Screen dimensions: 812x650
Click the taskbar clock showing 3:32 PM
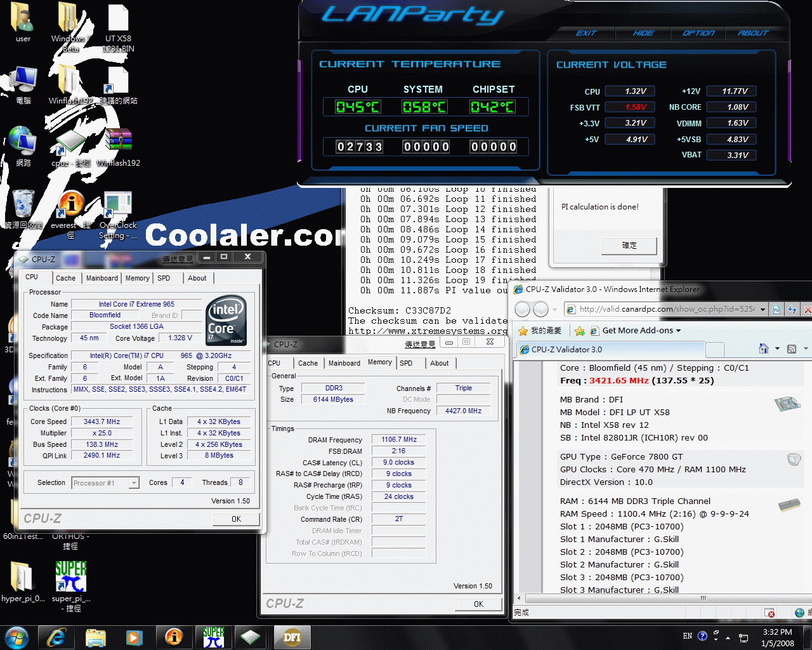click(777, 637)
